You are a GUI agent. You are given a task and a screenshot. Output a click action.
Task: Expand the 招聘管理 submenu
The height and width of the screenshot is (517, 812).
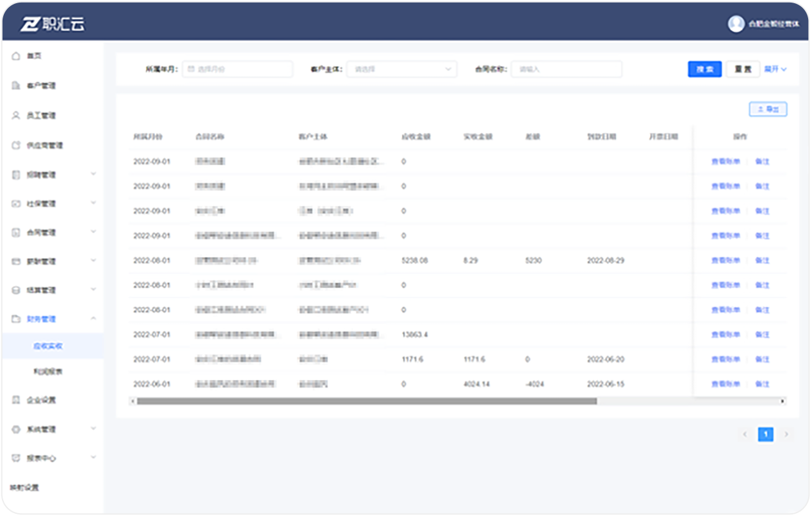pyautogui.click(x=93, y=174)
